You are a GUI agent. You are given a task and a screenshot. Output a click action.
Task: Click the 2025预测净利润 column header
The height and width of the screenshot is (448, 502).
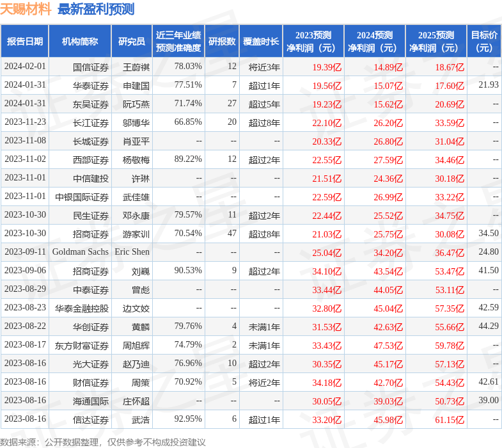click(x=436, y=42)
